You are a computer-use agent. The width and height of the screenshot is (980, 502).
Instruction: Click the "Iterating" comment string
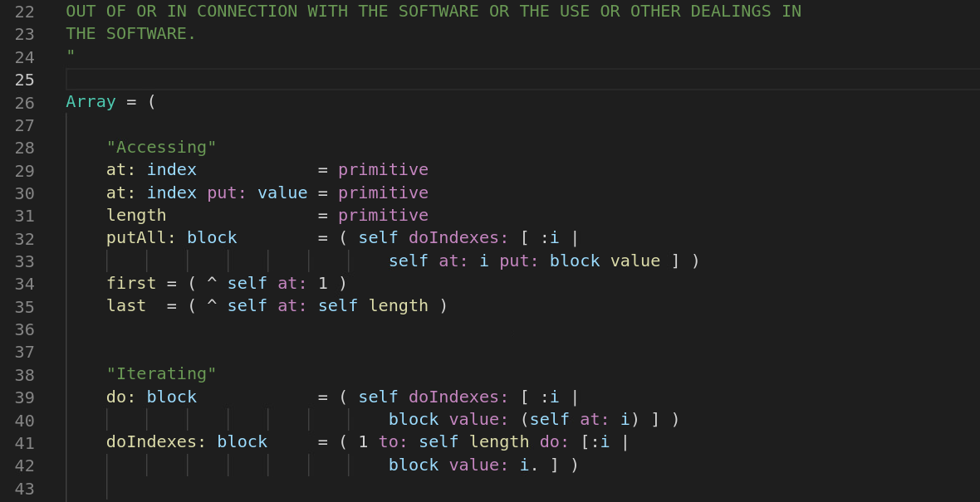(161, 374)
